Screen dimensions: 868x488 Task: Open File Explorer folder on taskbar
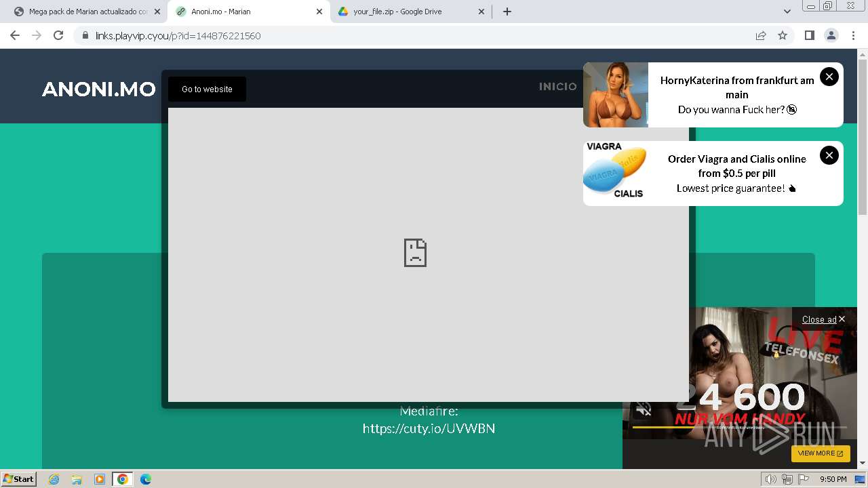tap(77, 479)
